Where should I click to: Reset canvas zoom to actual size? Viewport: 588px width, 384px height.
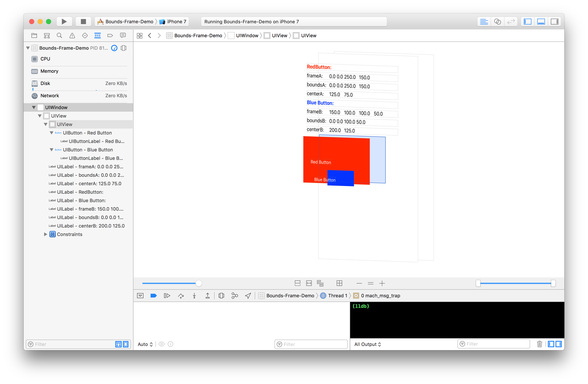[371, 283]
